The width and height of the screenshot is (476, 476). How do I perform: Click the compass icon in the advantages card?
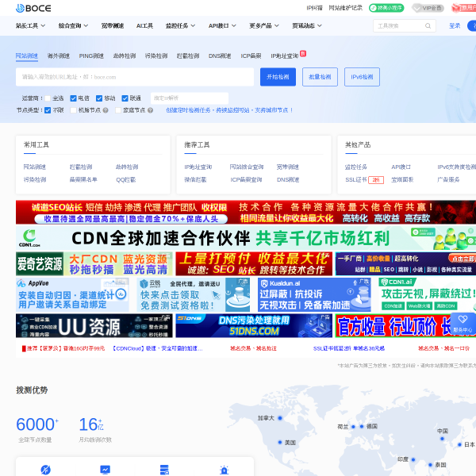point(45,470)
